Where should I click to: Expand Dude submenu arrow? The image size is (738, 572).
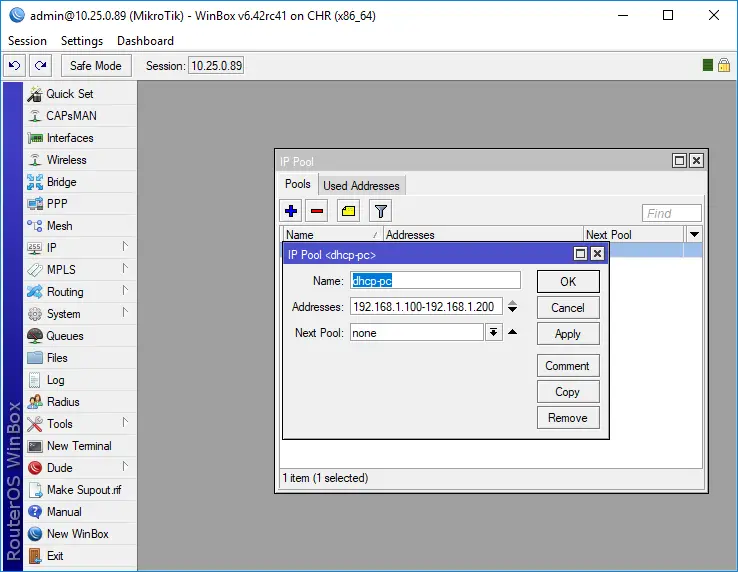[x=125, y=467]
